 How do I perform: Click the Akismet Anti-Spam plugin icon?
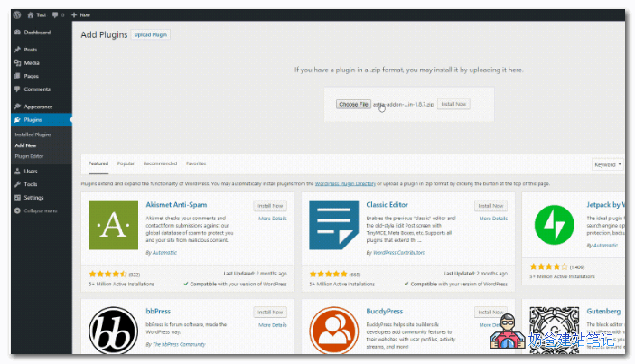tap(114, 225)
